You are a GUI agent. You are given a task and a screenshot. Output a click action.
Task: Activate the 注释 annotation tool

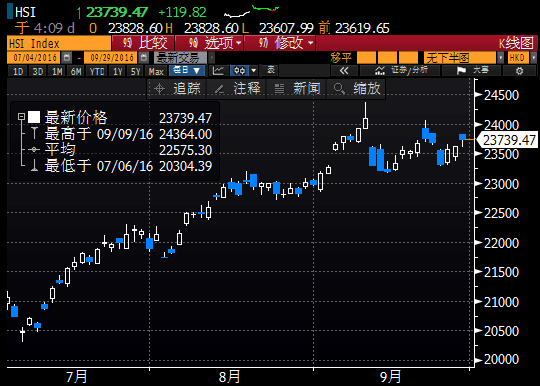(x=237, y=88)
